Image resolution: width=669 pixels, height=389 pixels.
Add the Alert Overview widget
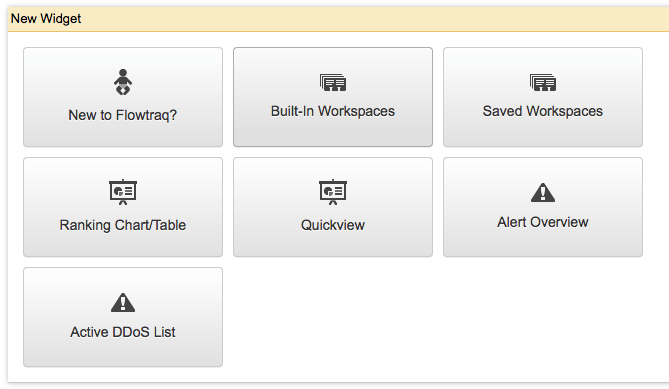pos(543,207)
